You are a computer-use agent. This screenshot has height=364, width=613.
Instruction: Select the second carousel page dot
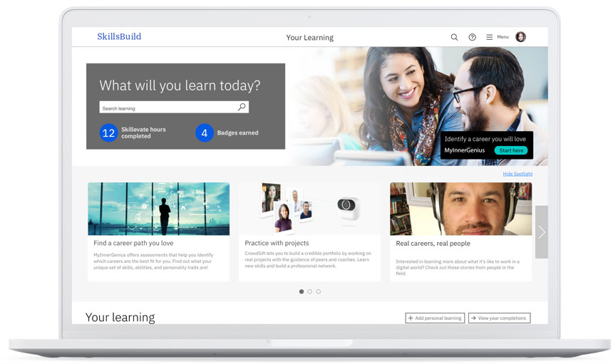310,291
